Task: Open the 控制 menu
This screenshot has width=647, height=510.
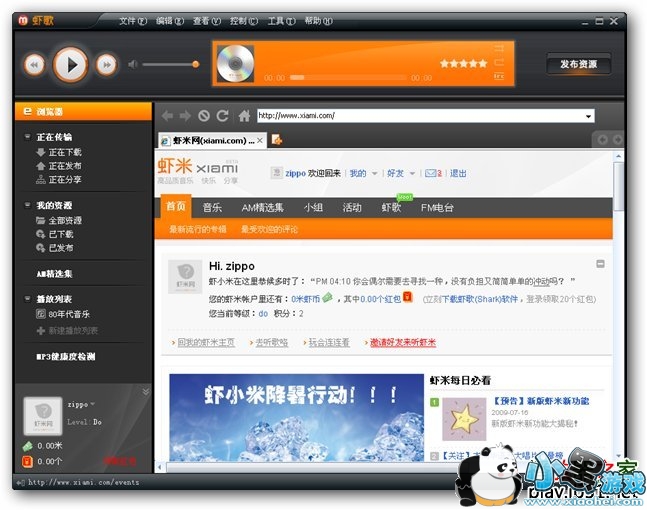Action: [x=244, y=21]
